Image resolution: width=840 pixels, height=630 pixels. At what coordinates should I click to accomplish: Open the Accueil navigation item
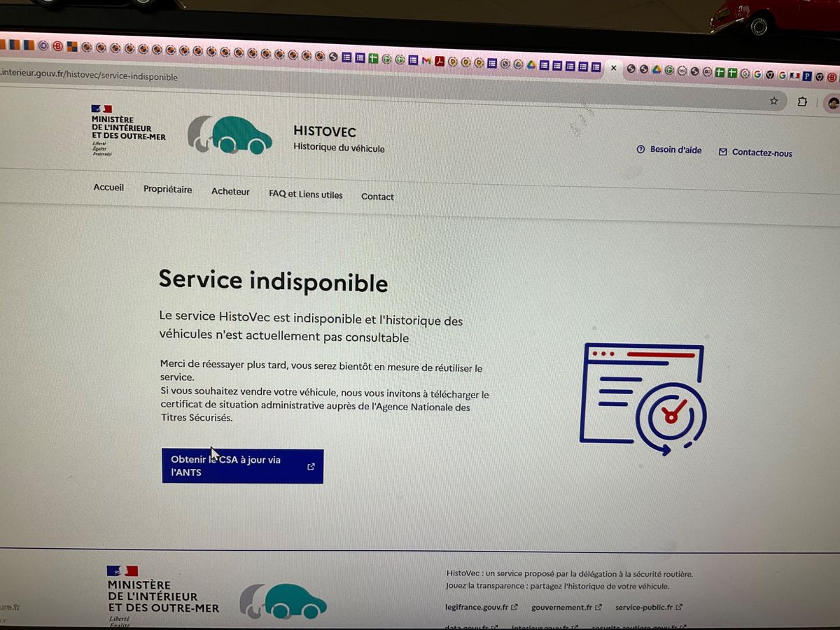(108, 188)
